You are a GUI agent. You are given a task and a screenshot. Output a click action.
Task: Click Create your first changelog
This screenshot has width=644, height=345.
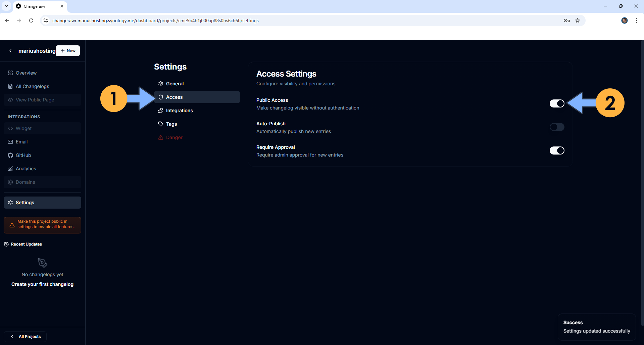coord(42,284)
